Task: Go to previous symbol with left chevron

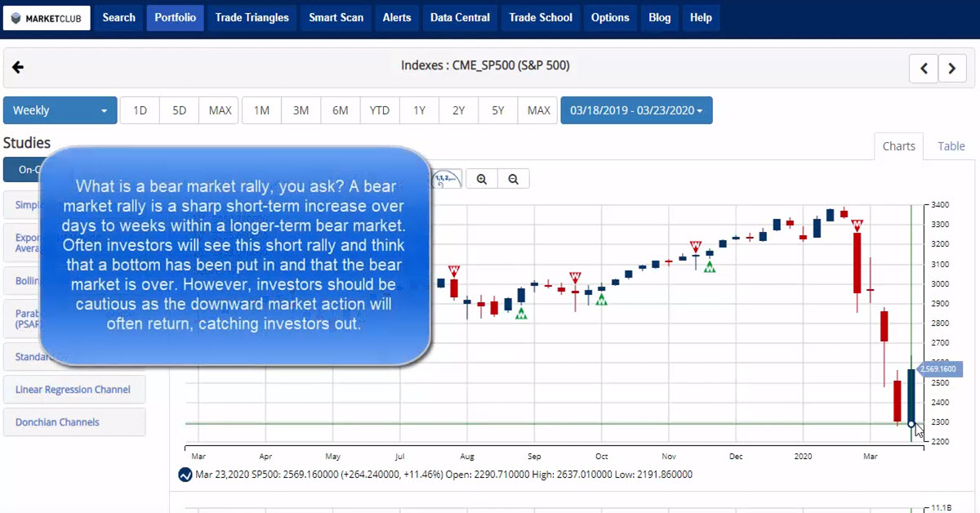Action: pos(924,69)
